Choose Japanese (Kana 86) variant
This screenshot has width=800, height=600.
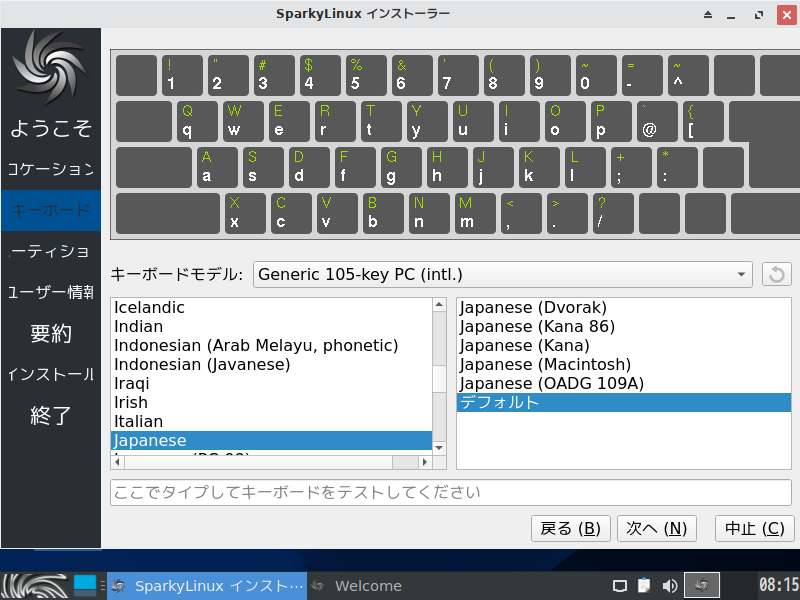pos(623,327)
